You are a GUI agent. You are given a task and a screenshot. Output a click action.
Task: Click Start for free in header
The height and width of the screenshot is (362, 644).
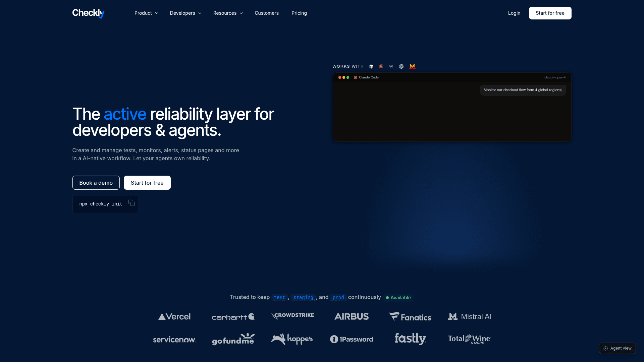550,13
